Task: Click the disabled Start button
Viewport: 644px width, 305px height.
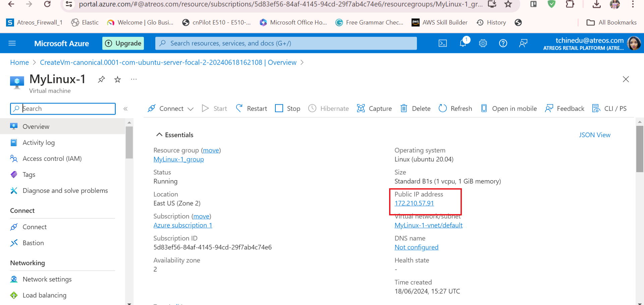Action: (x=214, y=108)
